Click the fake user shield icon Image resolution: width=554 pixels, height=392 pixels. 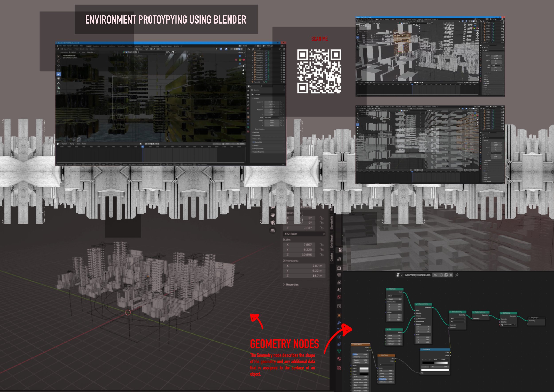(441, 275)
